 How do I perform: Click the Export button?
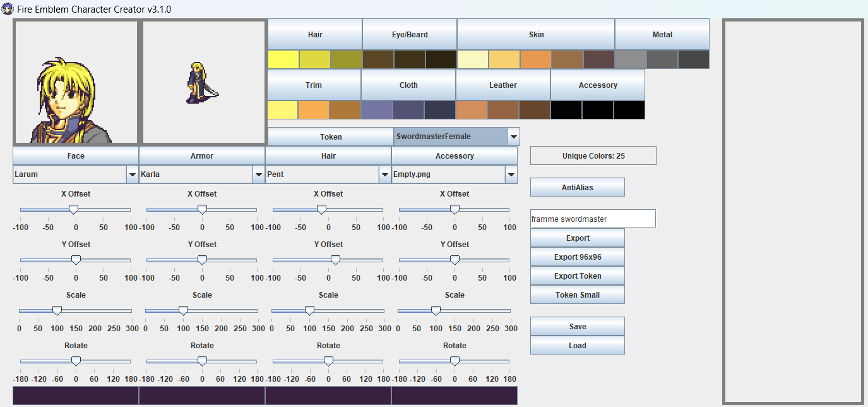pos(577,238)
